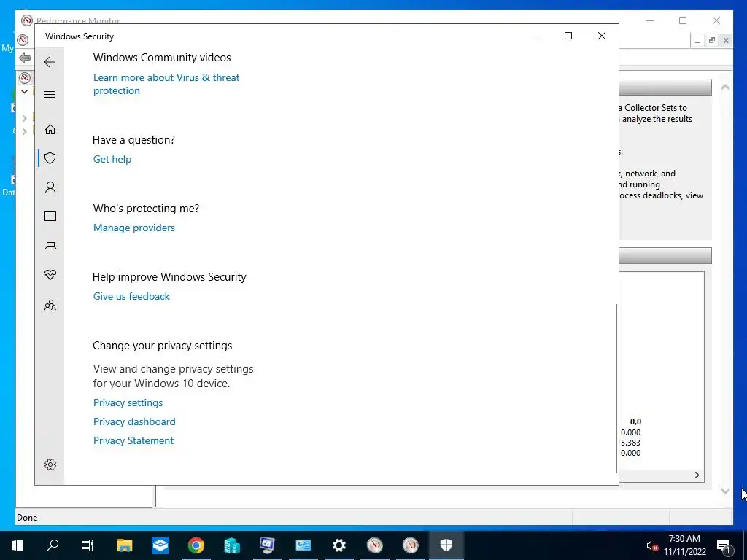Minimize the inner Performance Monitor MDI window
This screenshot has height=560, width=747.
(697, 41)
